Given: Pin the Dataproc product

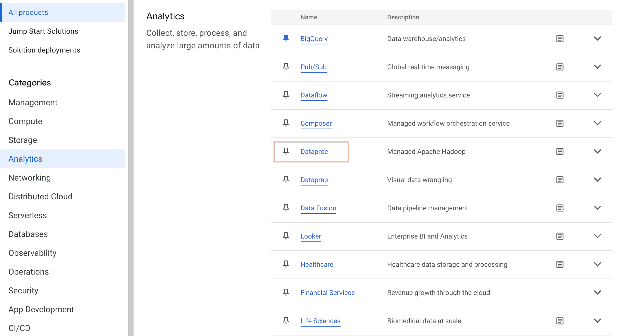Looking at the screenshot, I should pyautogui.click(x=286, y=152).
